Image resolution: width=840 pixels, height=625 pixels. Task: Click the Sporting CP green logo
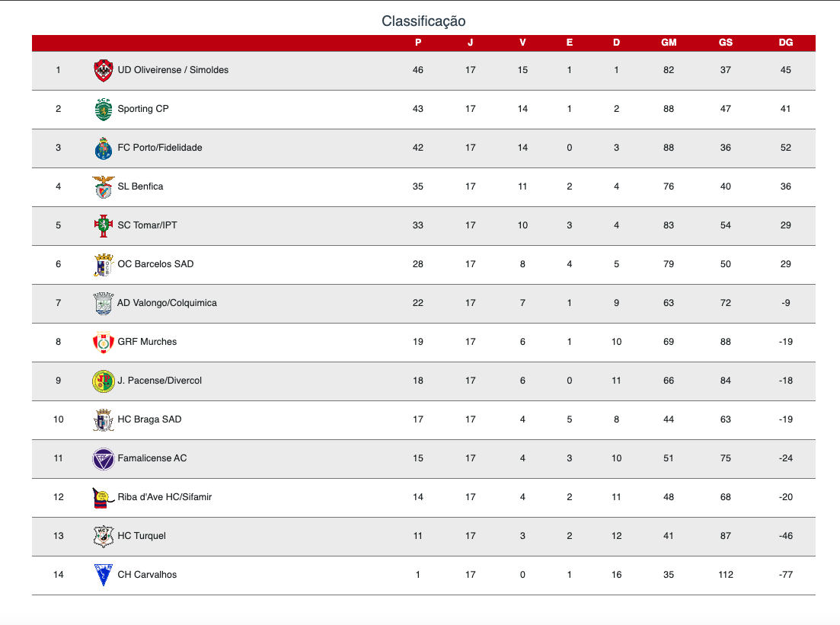[x=104, y=110]
